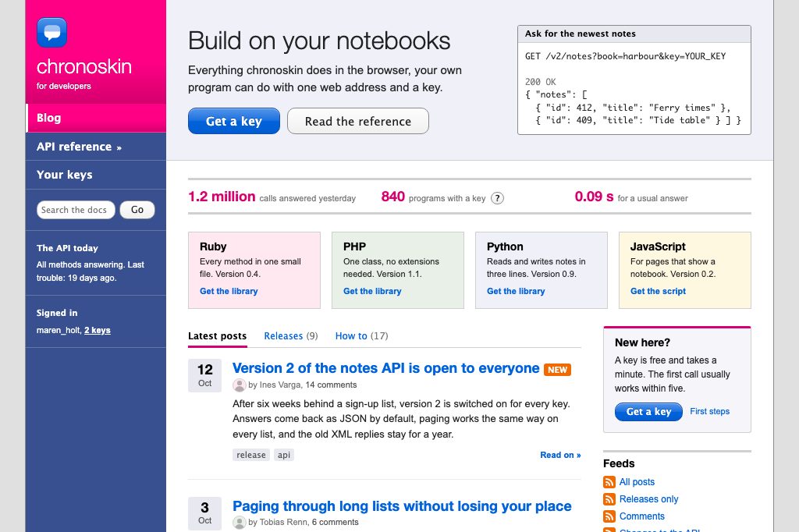Viewport: 799px width, 532px height.
Task: Click the Go search button
Action: (137, 210)
